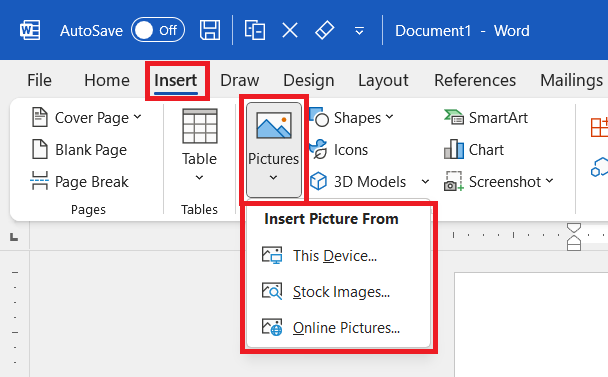Click the Pictures landscape icon
The image size is (608, 377).
pos(274,125)
